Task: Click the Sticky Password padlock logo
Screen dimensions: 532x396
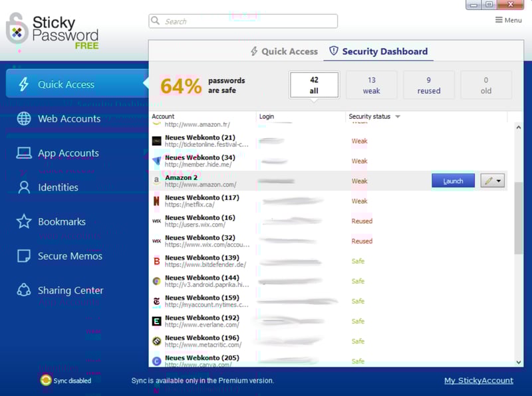Action: [x=17, y=29]
